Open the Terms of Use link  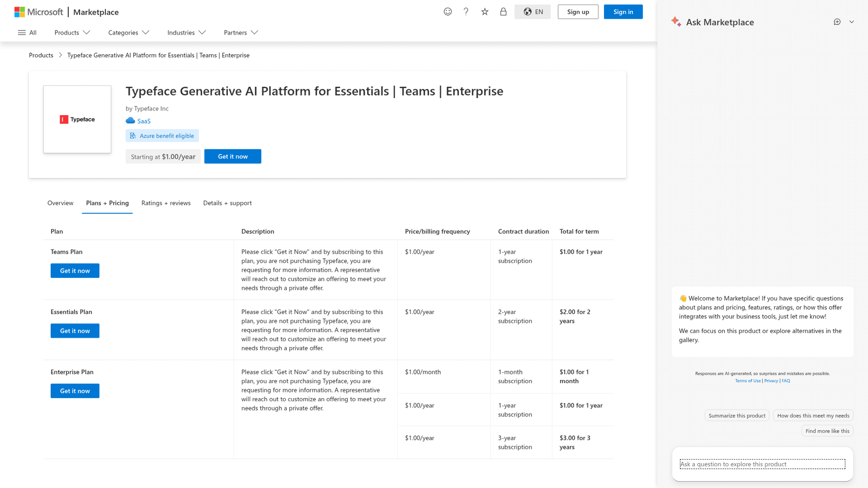point(748,381)
